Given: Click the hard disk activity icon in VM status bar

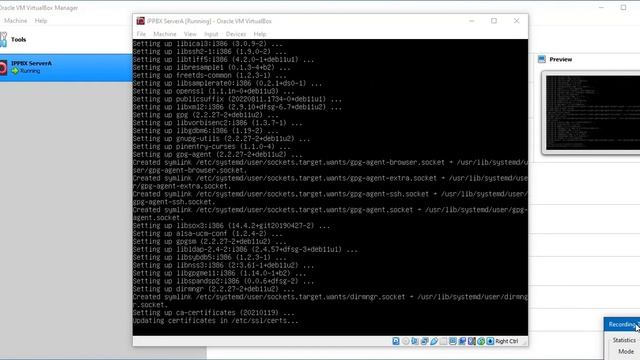Looking at the screenshot, I should click(396, 341).
